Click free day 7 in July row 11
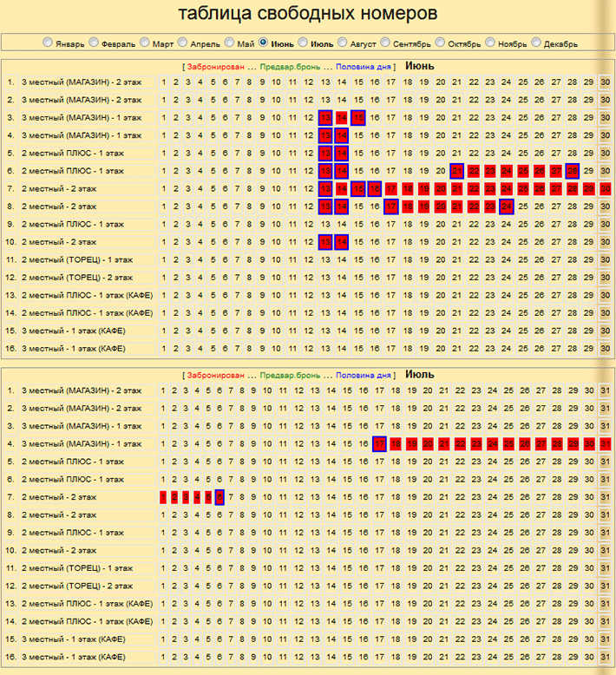The image size is (616, 675). (x=231, y=568)
